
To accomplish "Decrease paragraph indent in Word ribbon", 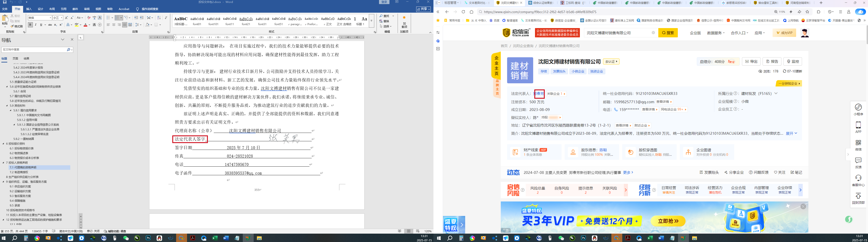I will (x=136, y=17).
